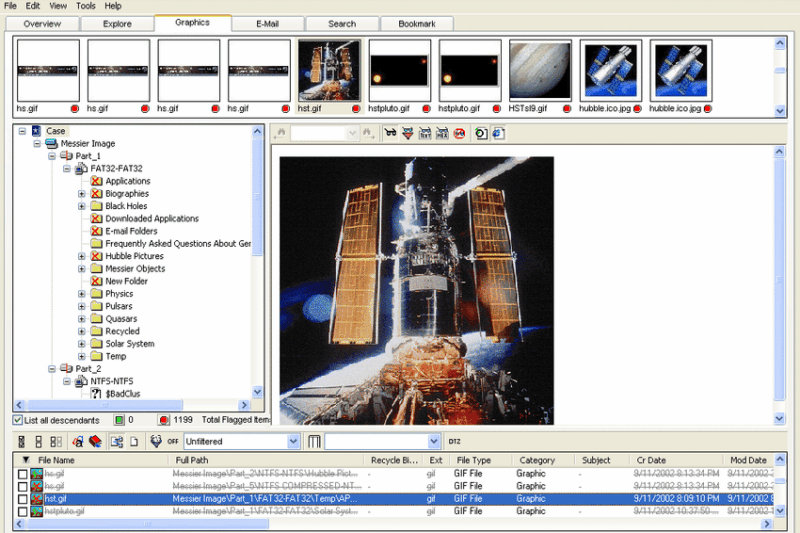The width and height of the screenshot is (800, 533).
Task: Click the tree-structure icon in file list toolbar
Action: 117,441
